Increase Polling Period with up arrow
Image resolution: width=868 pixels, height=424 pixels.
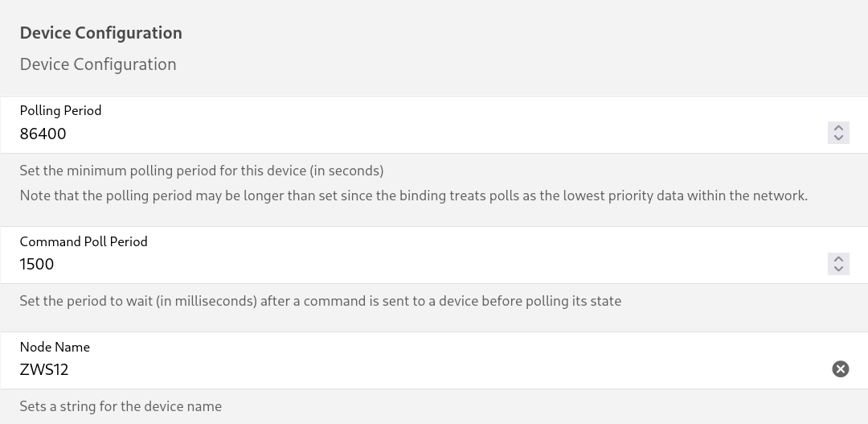tap(838, 128)
